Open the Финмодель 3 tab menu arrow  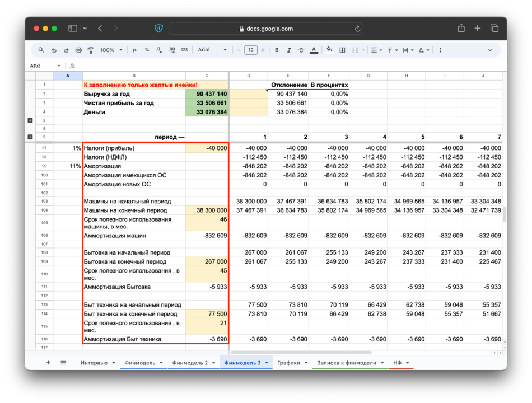point(267,363)
